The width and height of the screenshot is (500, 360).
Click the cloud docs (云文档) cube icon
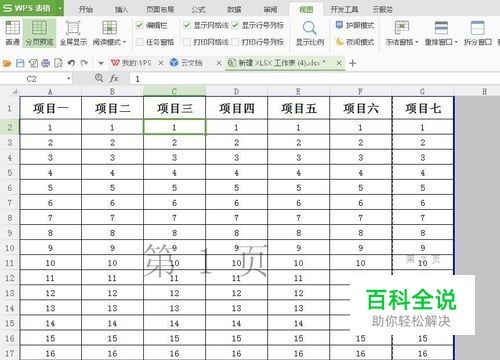[x=174, y=62]
